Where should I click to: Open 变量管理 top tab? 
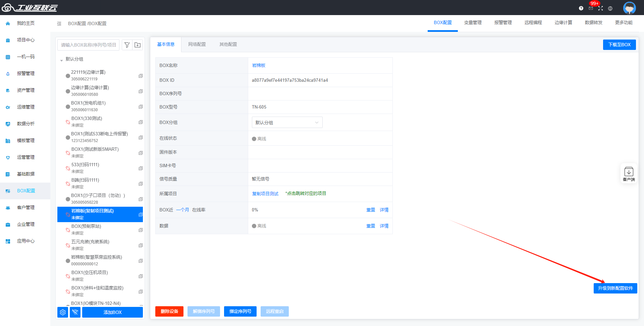tap(473, 22)
